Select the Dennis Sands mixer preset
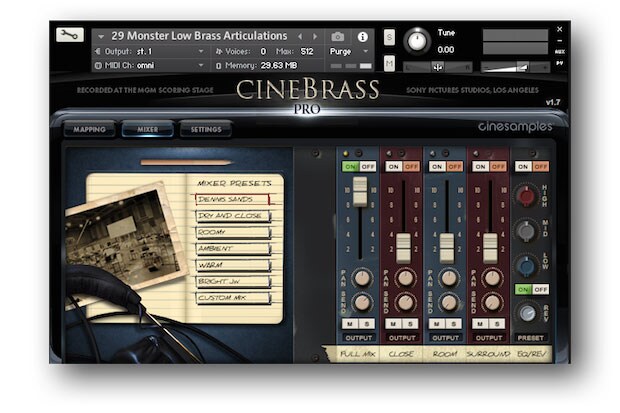This screenshot has height=413, width=620. pyautogui.click(x=232, y=199)
